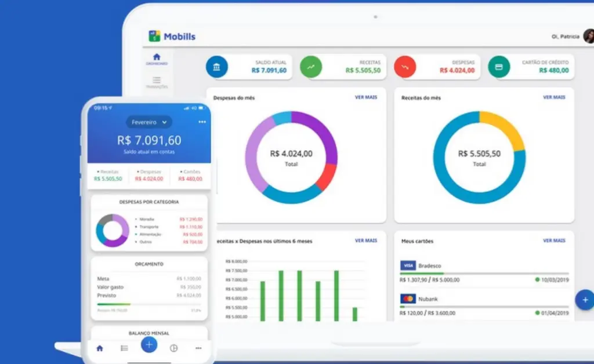Tap the phone's home icon in bottom bar
This screenshot has width=594, height=364.
100,348
